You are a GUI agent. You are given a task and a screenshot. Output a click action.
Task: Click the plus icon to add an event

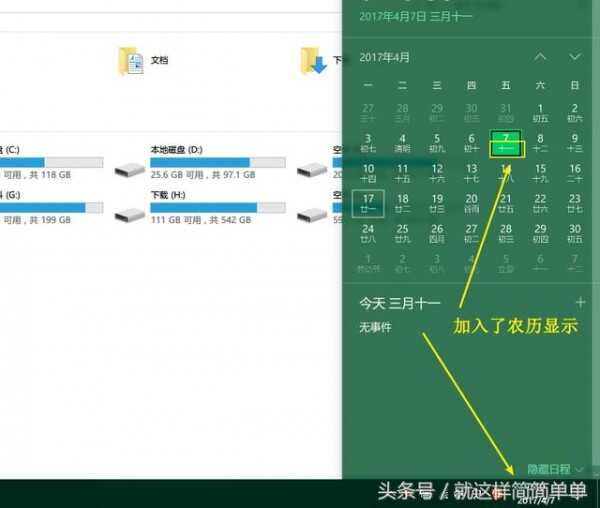pos(580,301)
